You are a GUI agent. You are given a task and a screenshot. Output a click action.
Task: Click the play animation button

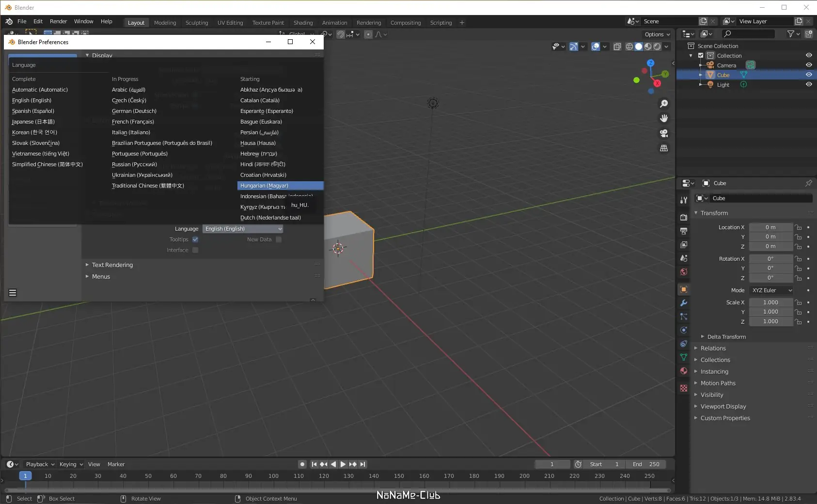tap(343, 464)
